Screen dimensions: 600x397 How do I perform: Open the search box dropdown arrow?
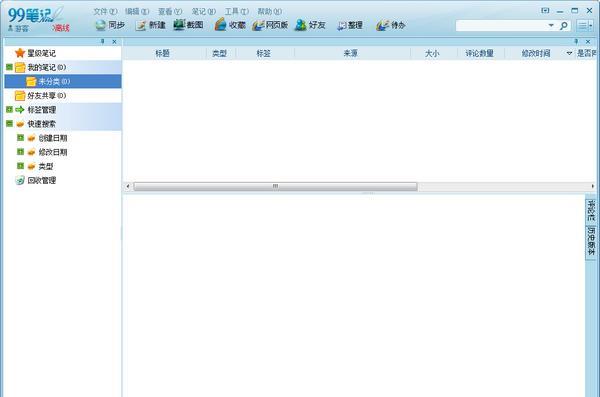click(x=551, y=25)
